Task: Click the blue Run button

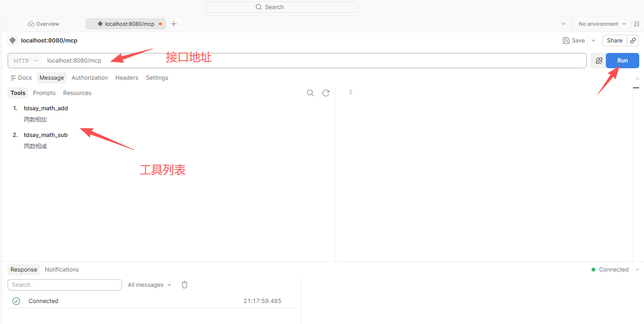Action: pos(623,61)
